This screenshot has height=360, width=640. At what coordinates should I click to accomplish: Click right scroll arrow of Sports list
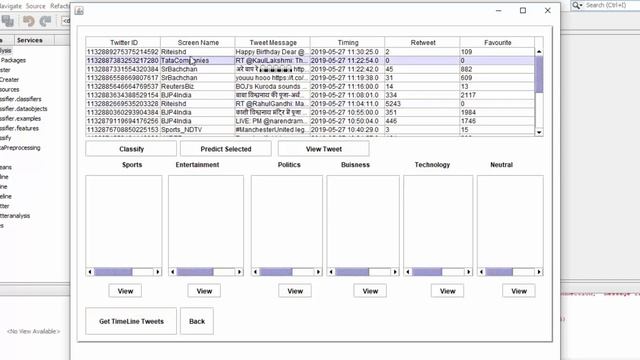(158, 272)
